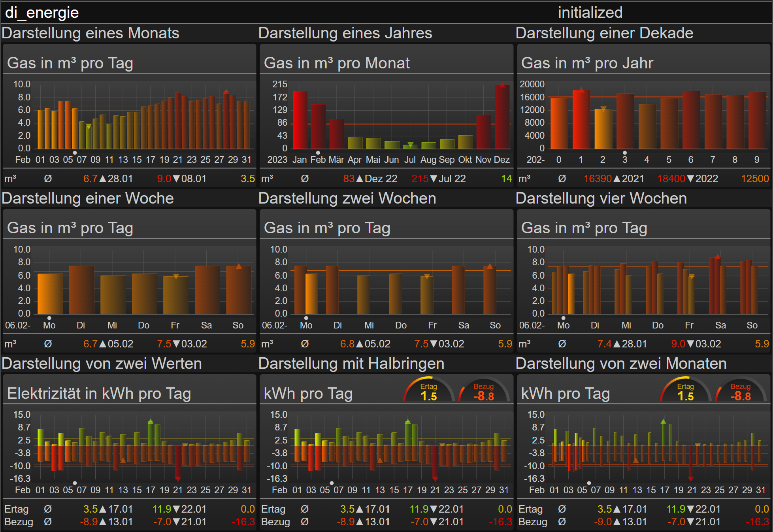Click the white dot marker under Feb in yearly chart
This screenshot has height=532, width=773.
(x=318, y=153)
